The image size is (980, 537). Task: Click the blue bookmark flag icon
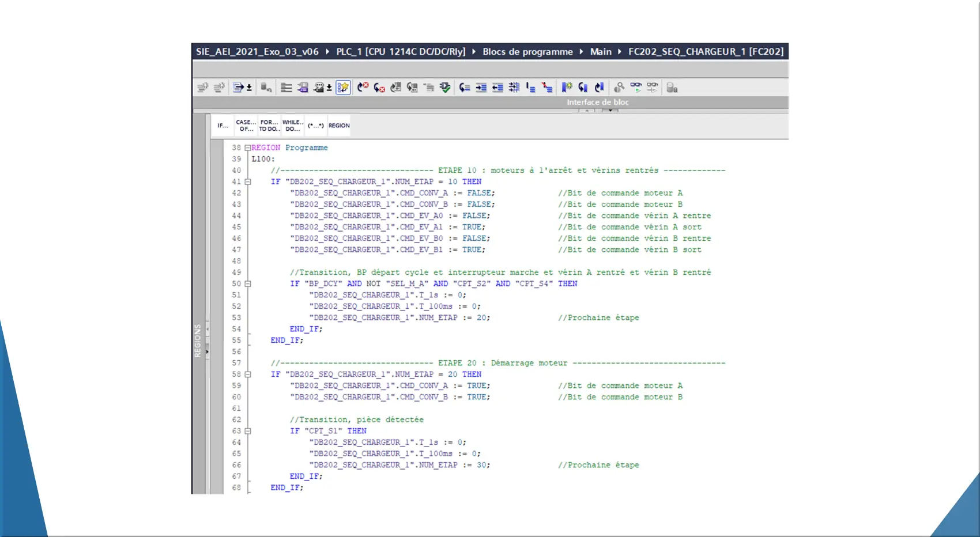[567, 88]
